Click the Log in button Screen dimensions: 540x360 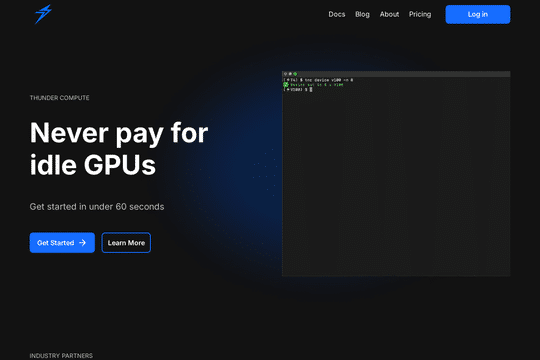pos(478,14)
